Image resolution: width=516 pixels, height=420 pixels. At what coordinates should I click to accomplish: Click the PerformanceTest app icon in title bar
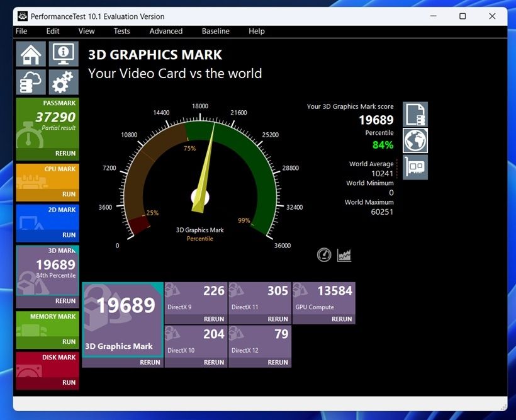tap(23, 16)
